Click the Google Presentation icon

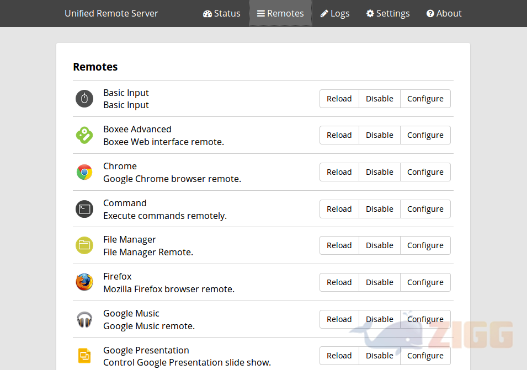[x=84, y=356]
